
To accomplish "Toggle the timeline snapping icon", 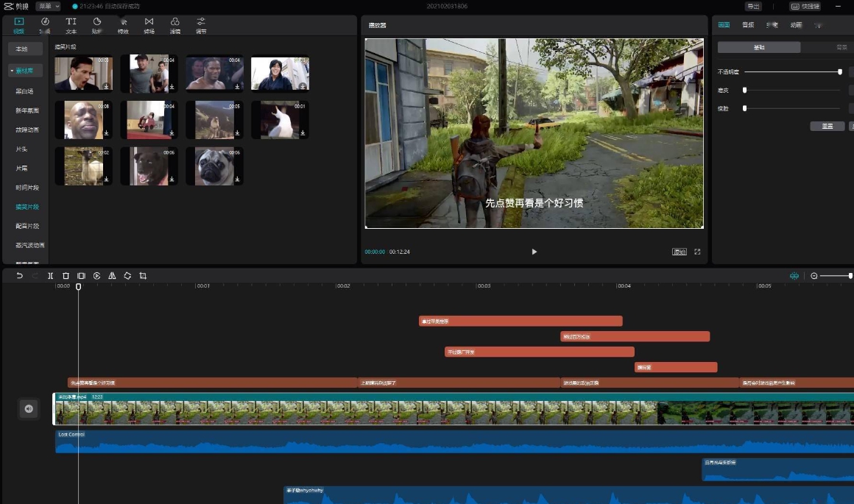I will 794,276.
